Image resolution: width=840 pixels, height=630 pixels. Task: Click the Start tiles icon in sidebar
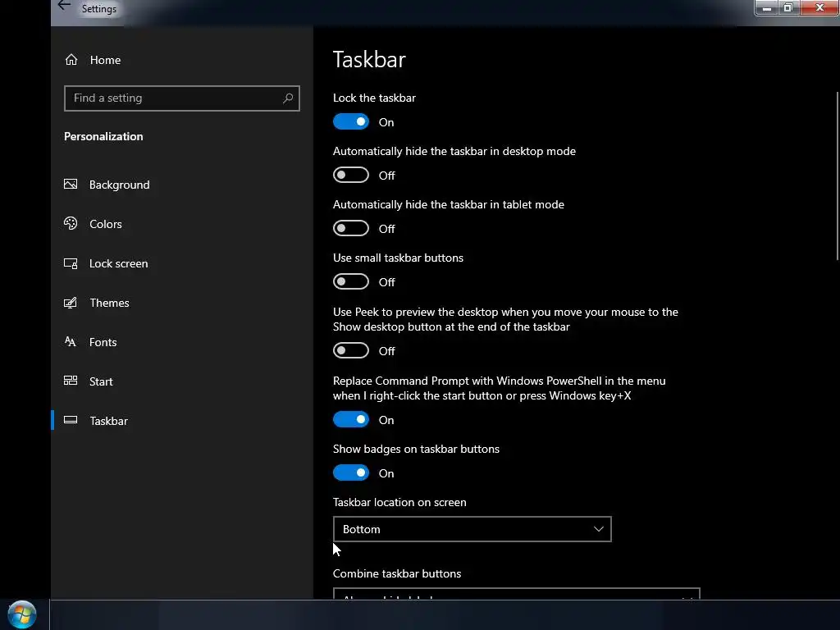click(71, 381)
